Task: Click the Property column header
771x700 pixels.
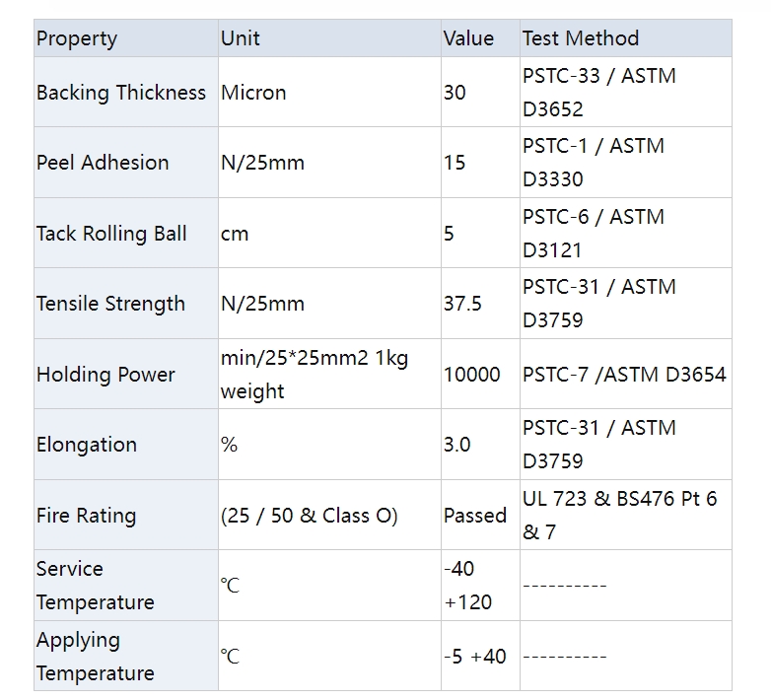Action: [77, 38]
